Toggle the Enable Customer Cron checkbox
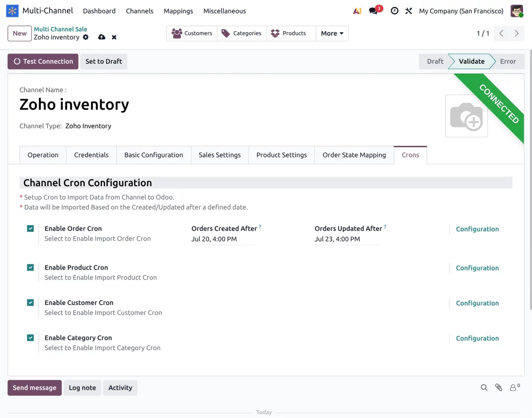This screenshot has width=532, height=418. (30, 303)
